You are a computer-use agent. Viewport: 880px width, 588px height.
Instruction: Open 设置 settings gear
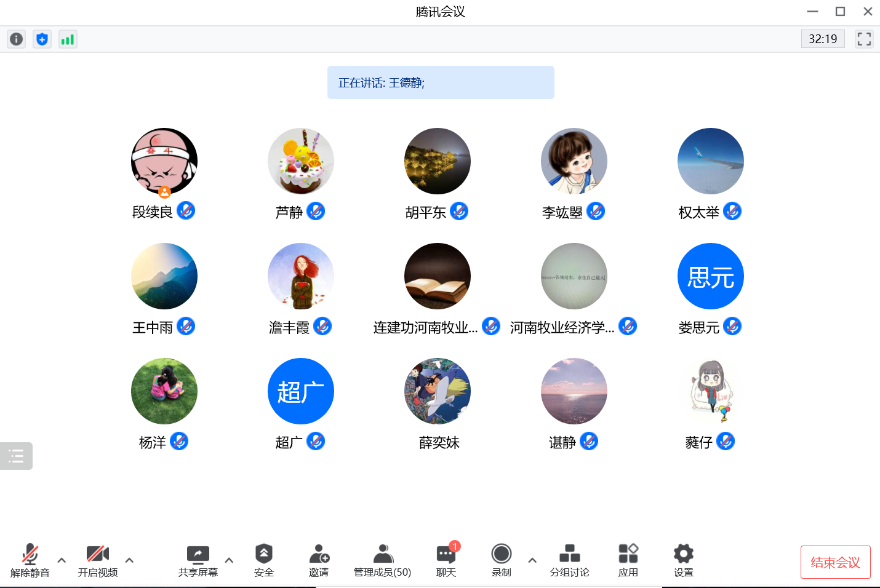[683, 560]
